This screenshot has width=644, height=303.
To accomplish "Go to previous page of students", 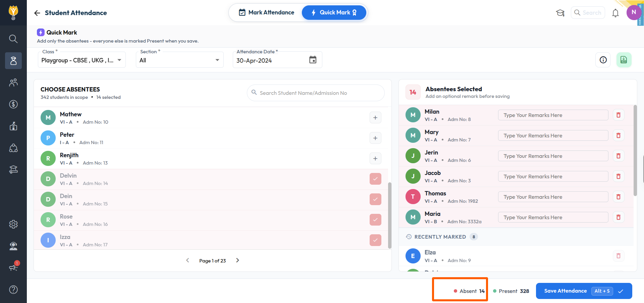I will 187,260.
